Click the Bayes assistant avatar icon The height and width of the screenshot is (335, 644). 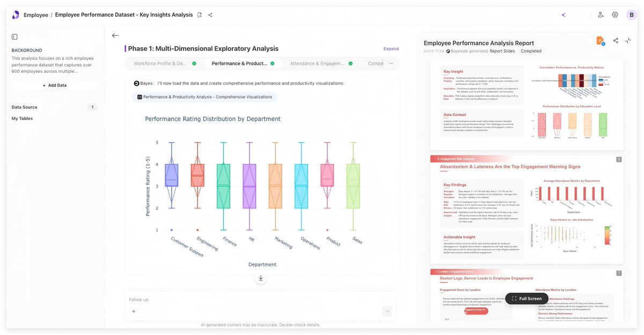137,84
